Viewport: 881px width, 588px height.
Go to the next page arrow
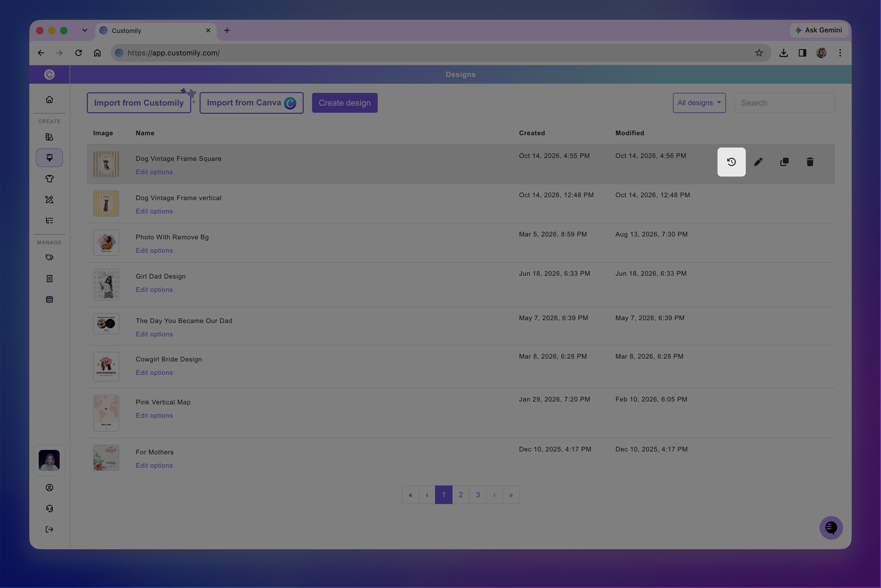[x=494, y=495]
